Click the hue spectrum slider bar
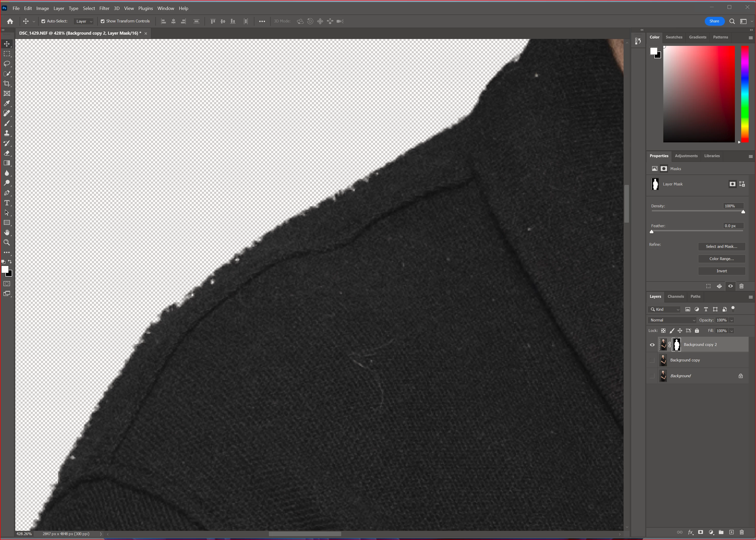The height and width of the screenshot is (540, 756). point(745,94)
